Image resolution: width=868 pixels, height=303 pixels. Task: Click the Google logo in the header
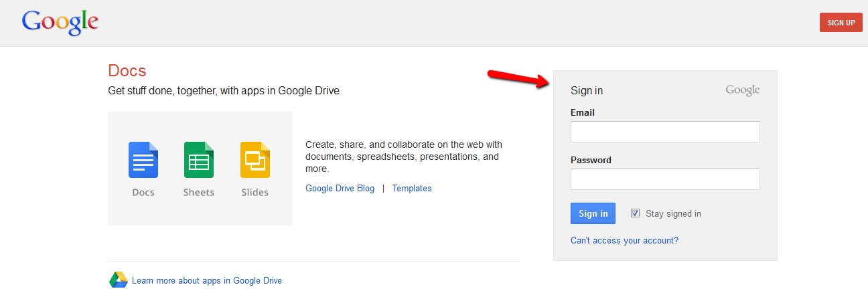click(x=60, y=23)
